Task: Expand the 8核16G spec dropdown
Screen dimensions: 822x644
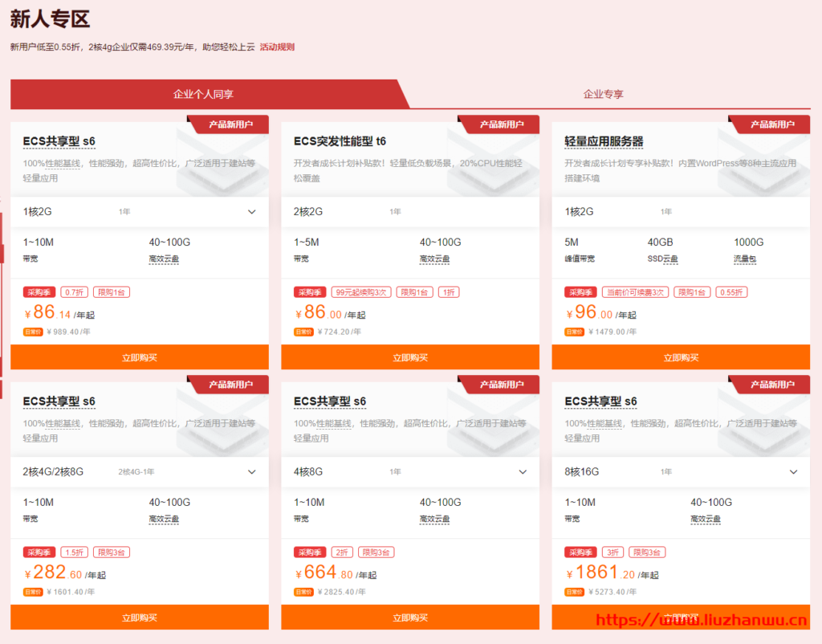Action: [793, 472]
